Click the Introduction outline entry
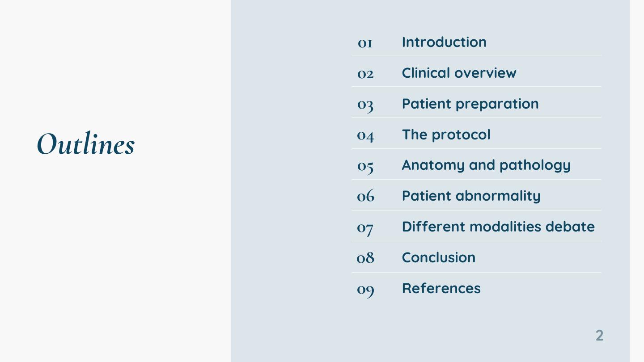Viewport: 644px width, 362px height. click(x=444, y=42)
